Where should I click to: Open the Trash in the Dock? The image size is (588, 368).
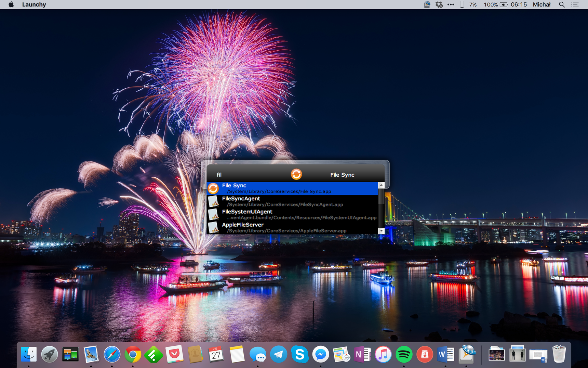pos(559,354)
